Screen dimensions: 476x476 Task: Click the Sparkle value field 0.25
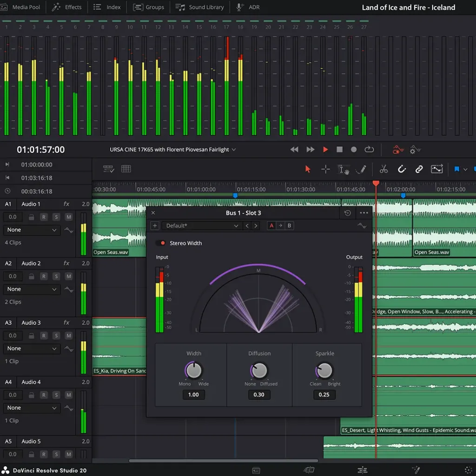click(x=324, y=395)
